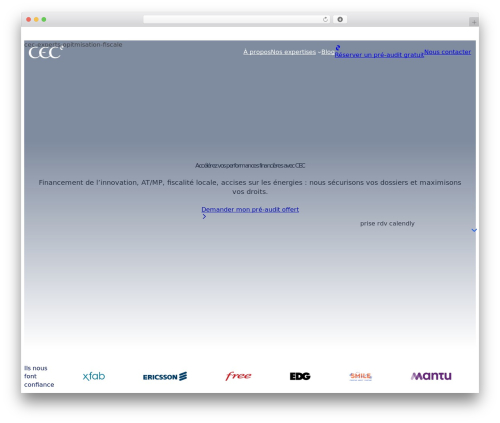Click the headline Accélérez vos performances financières

coord(250,165)
